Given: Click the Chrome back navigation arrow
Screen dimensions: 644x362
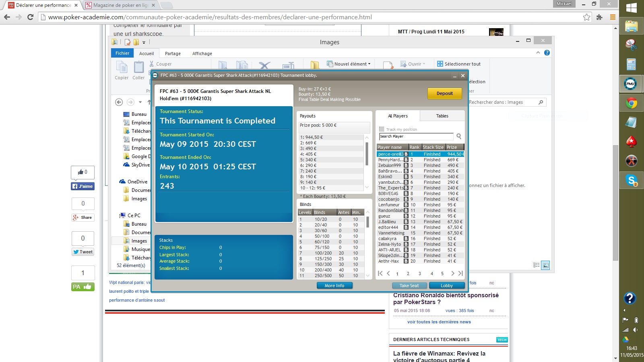Looking at the screenshot, I should point(7,17).
